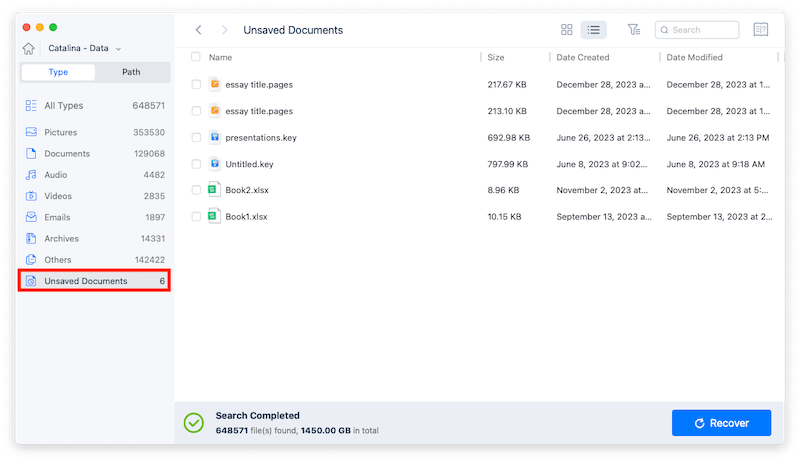Image resolution: width=800 pixels, height=462 pixels.
Task: Select the Book2.xlsx file name
Action: click(x=247, y=190)
